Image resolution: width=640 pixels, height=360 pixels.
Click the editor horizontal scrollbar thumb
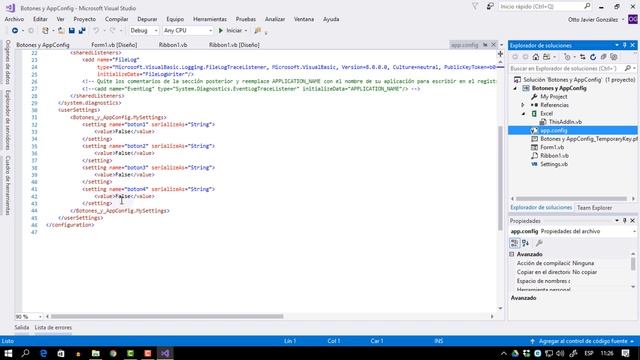167,316
